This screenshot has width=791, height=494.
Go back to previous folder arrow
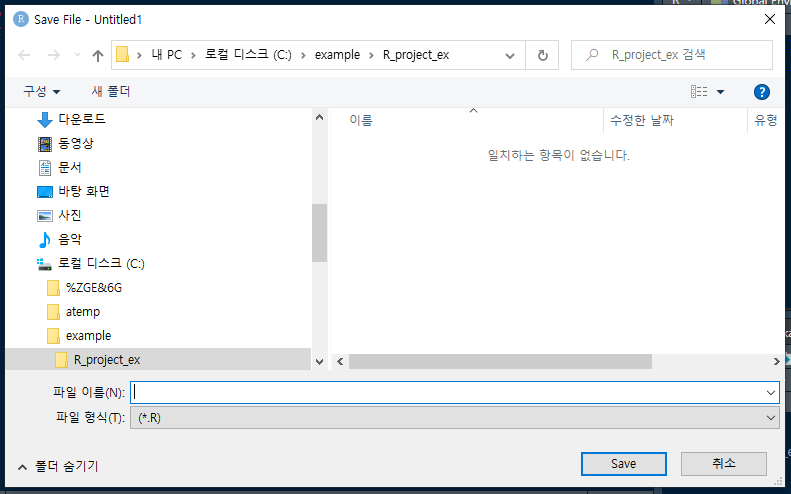pos(24,55)
